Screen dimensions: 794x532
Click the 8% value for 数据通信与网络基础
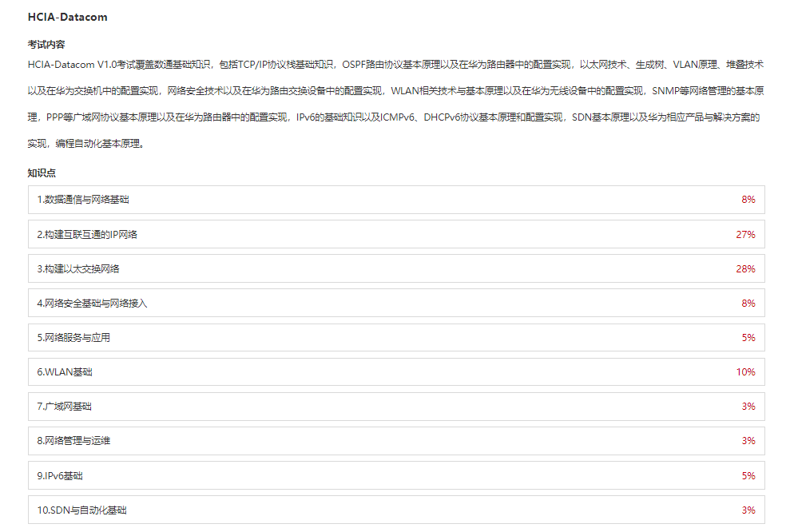point(748,200)
